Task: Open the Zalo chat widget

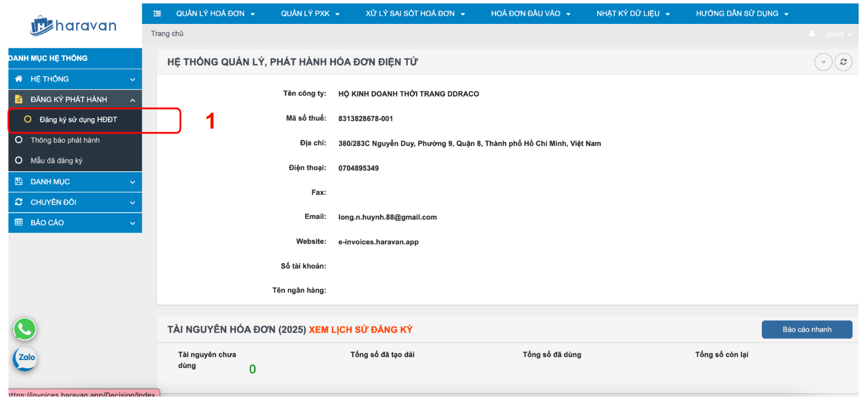Action: point(25,359)
